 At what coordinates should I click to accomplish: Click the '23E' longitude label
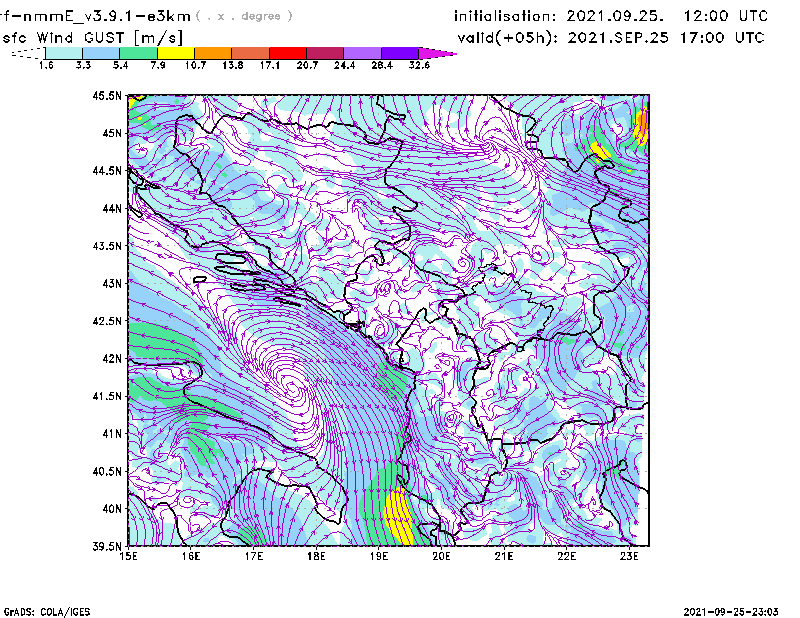(x=629, y=556)
